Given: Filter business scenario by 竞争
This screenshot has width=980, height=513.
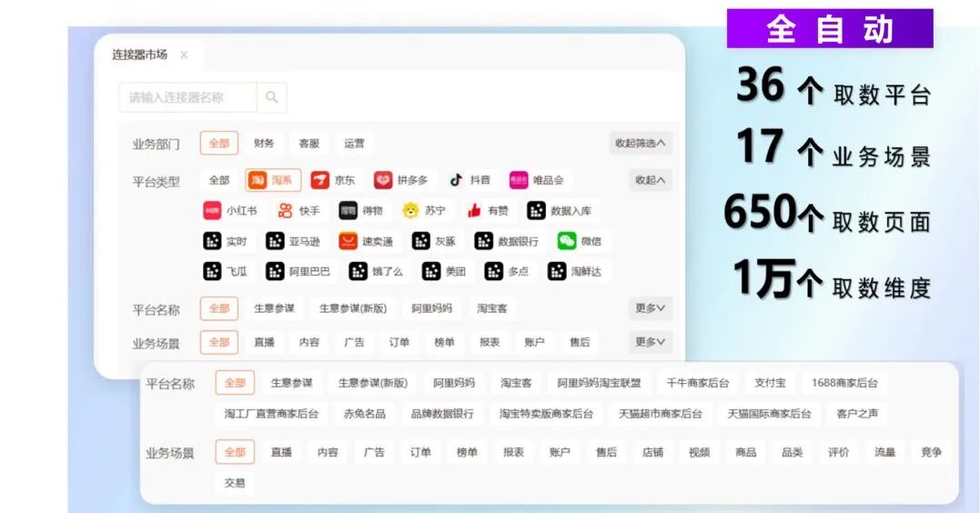Looking at the screenshot, I should click(x=931, y=452).
